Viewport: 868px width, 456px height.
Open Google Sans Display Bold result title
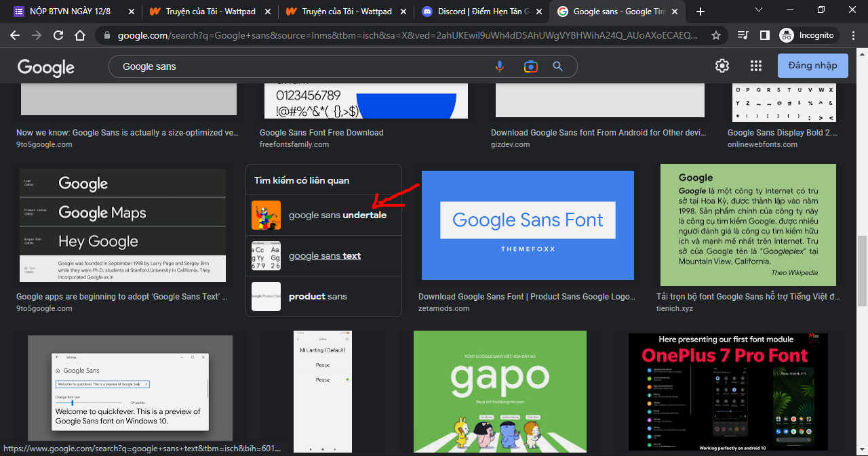point(783,133)
